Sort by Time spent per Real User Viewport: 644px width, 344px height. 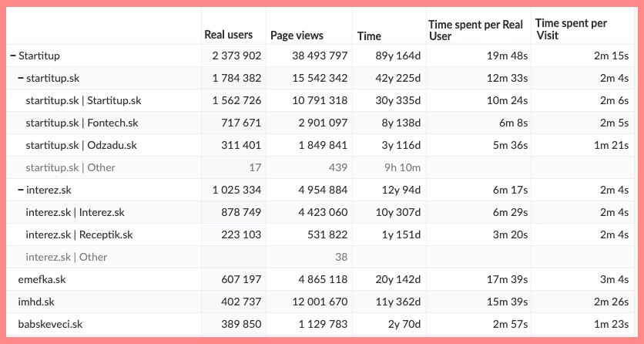(475, 30)
